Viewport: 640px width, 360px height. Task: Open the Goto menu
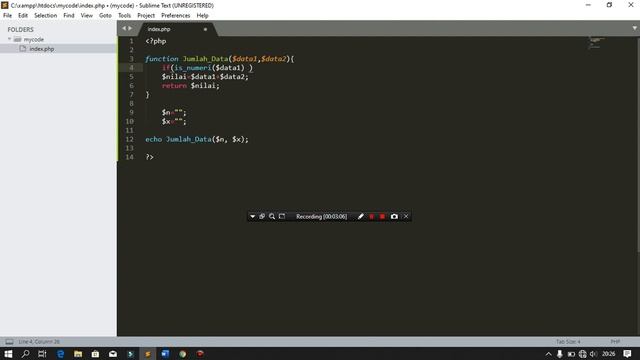[105, 16]
